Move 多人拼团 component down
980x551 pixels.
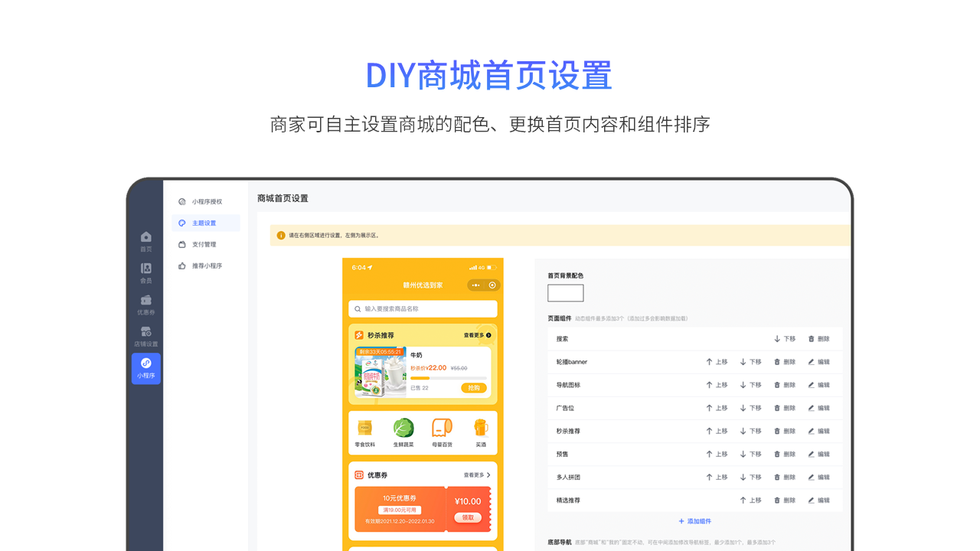(750, 477)
